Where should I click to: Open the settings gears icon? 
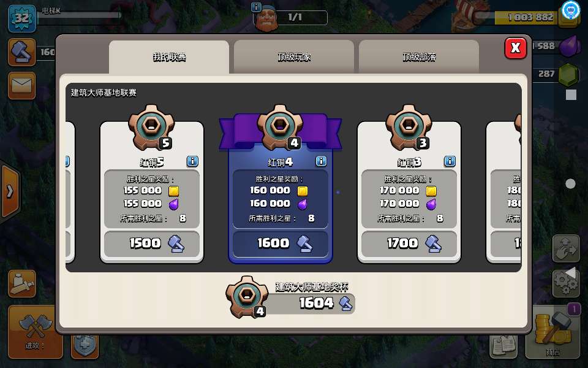tap(566, 283)
